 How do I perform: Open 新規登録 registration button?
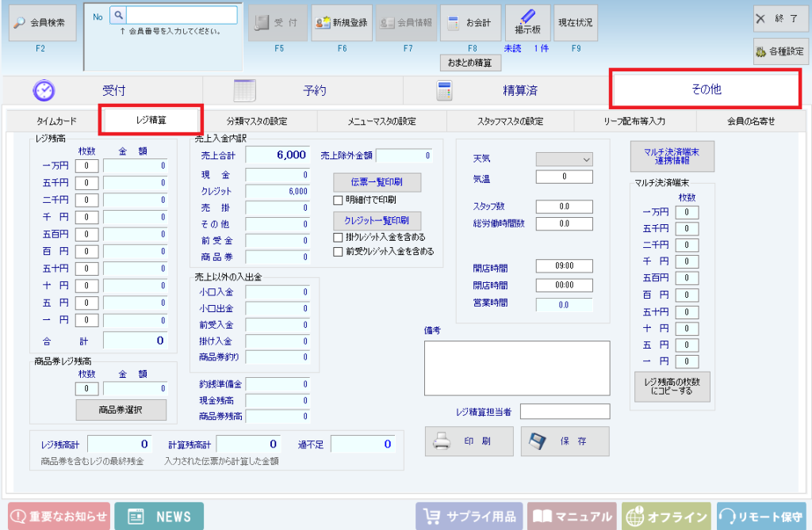coord(342,23)
